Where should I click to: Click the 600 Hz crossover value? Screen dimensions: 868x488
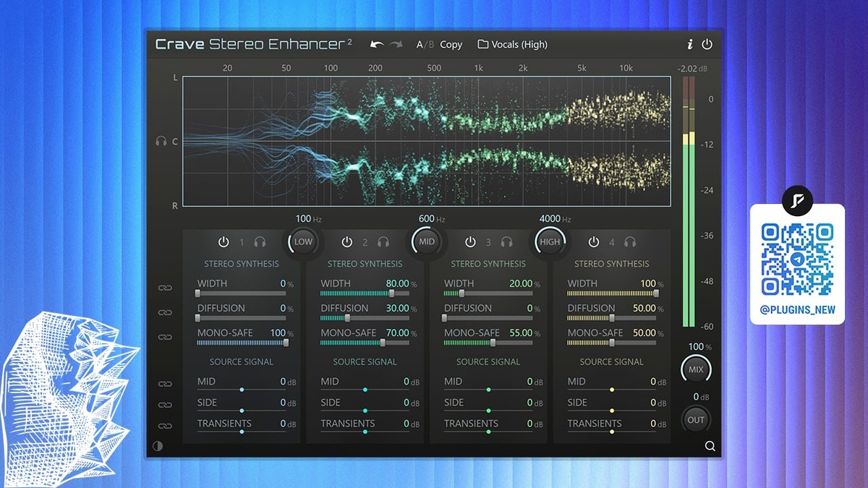click(x=432, y=219)
